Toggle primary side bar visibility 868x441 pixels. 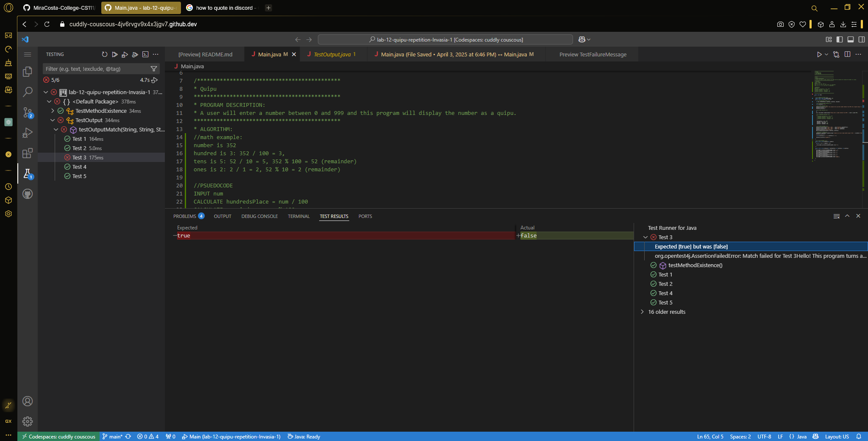point(840,39)
